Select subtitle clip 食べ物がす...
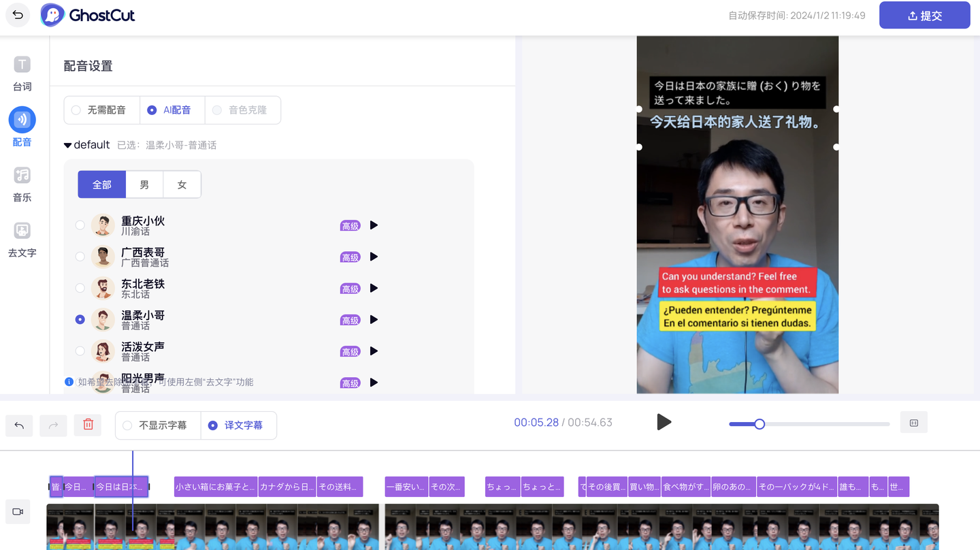Viewport: 980px width, 550px height. [686, 487]
